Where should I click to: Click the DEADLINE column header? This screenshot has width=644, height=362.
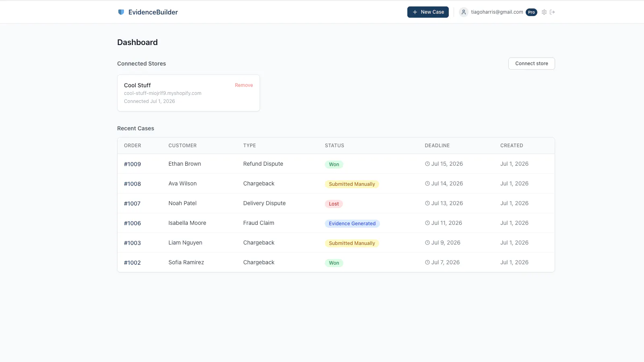437,146
